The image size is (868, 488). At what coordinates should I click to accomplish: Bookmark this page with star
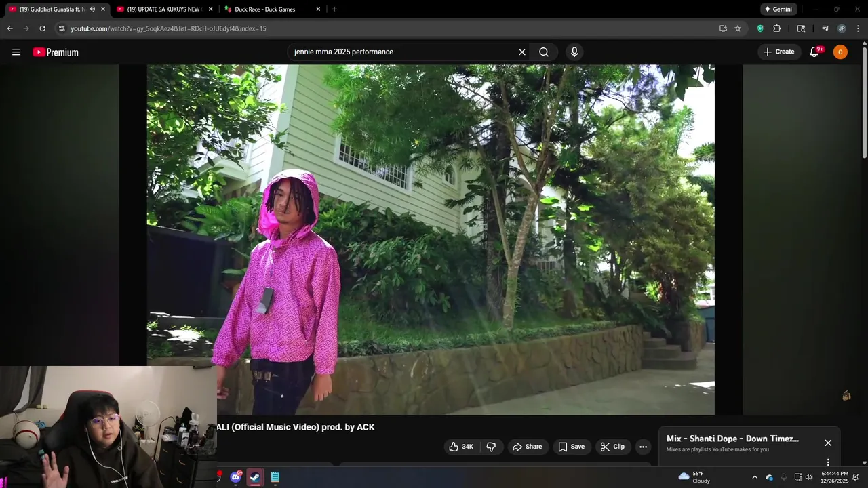click(738, 28)
